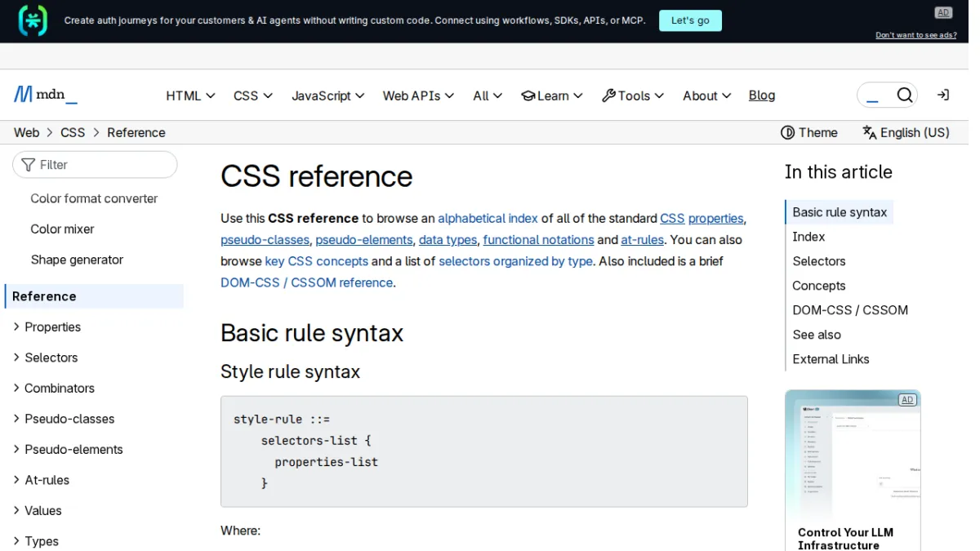Click the AD badge on sidebar advertisement

click(x=906, y=400)
